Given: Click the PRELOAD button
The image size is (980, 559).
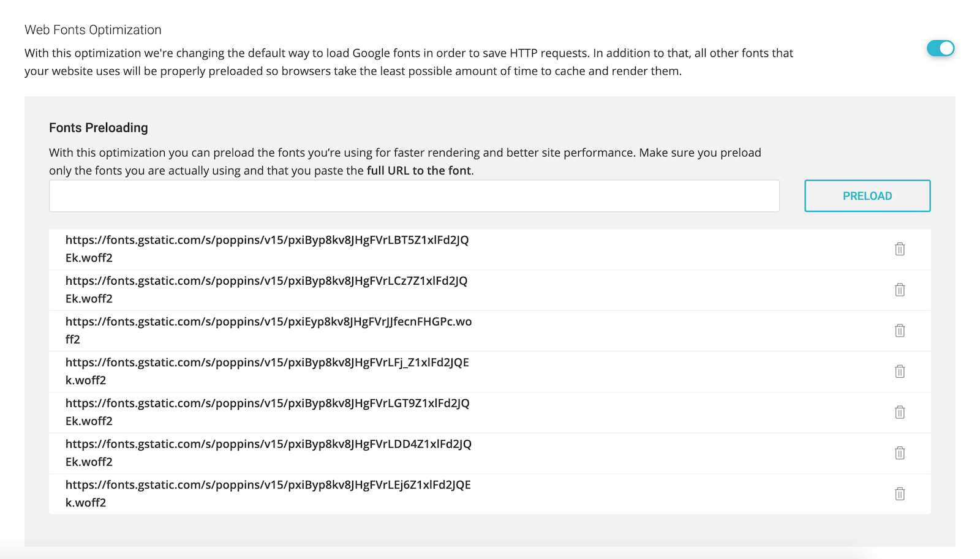Looking at the screenshot, I should [867, 196].
